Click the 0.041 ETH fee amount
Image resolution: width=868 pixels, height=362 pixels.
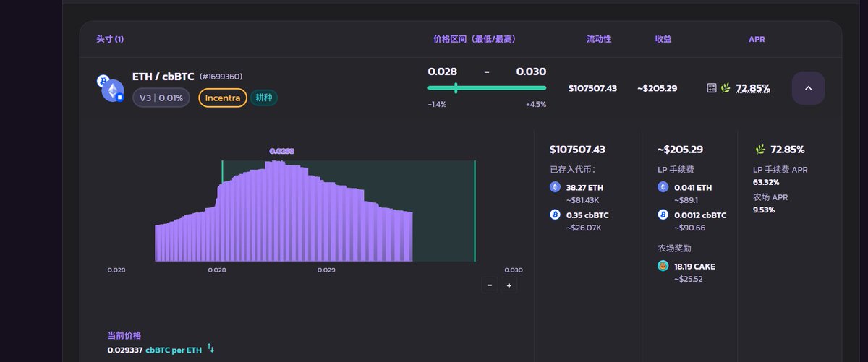click(x=693, y=187)
